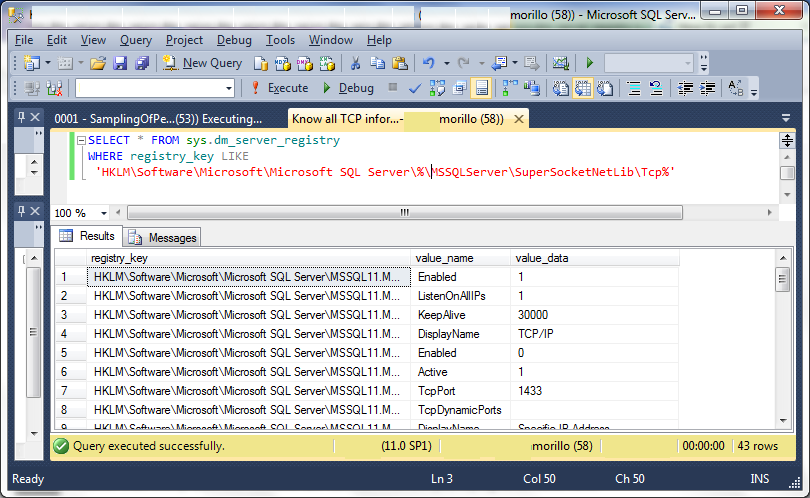Click the editor horizontal scrollbar thumb

[405, 213]
